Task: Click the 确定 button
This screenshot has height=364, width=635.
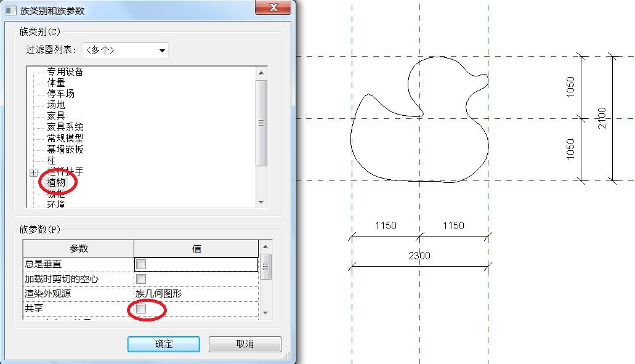Action: pos(164,344)
